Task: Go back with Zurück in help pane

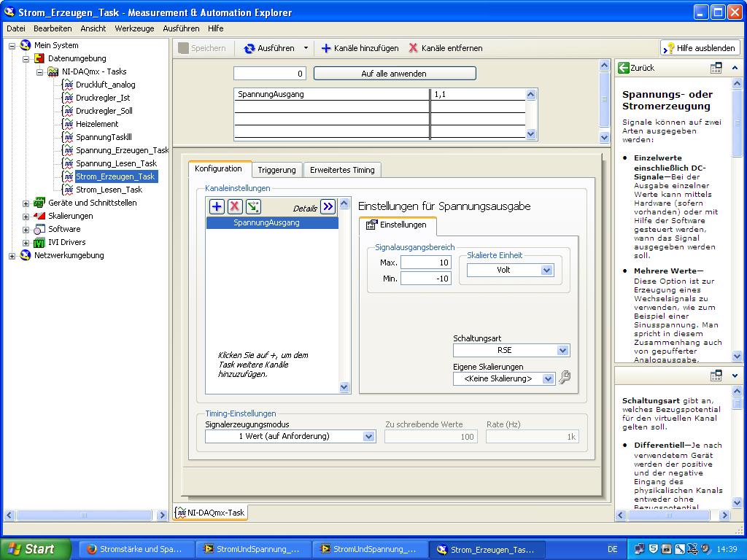Action: [636, 68]
